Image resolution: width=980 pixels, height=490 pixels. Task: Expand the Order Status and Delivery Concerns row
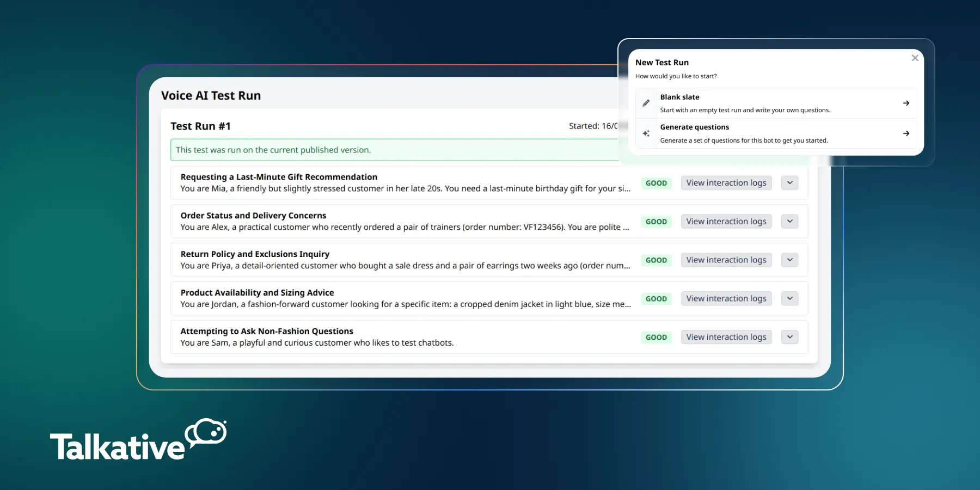789,222
